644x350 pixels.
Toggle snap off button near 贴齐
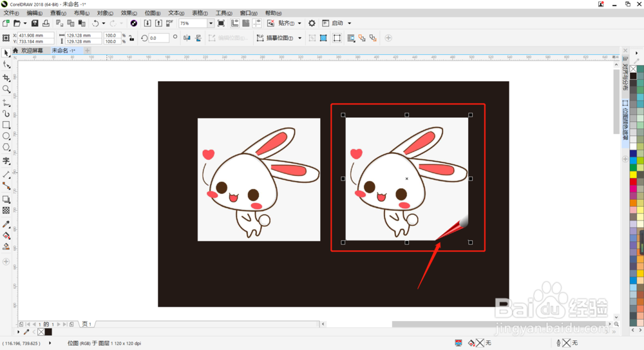(270, 23)
